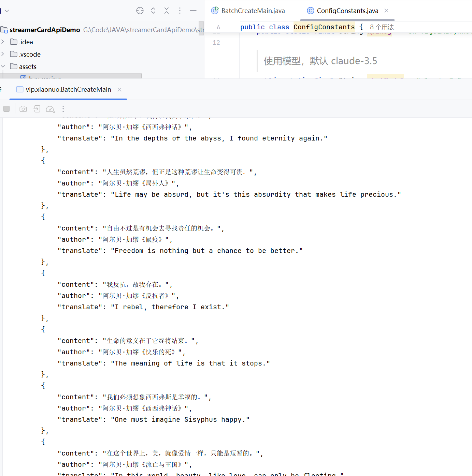
Task: Close the vip.xiaonuo.BatchCreateMain run tab
Action: [x=119, y=90]
